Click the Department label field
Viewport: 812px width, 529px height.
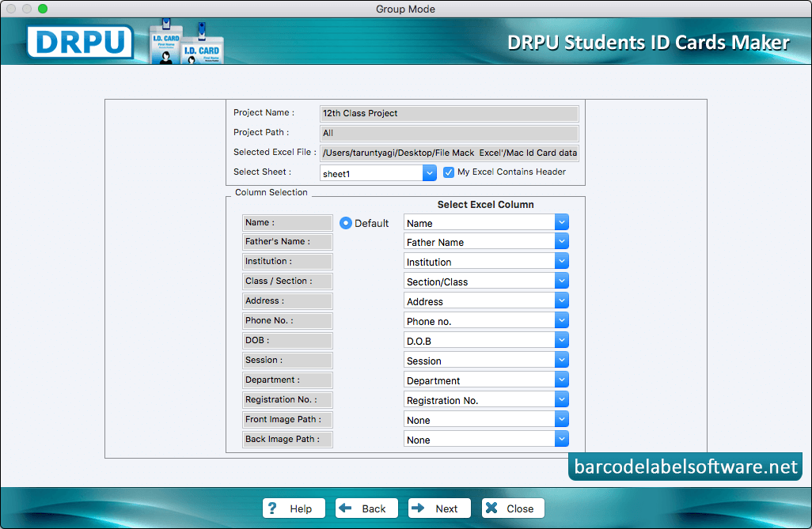point(287,380)
